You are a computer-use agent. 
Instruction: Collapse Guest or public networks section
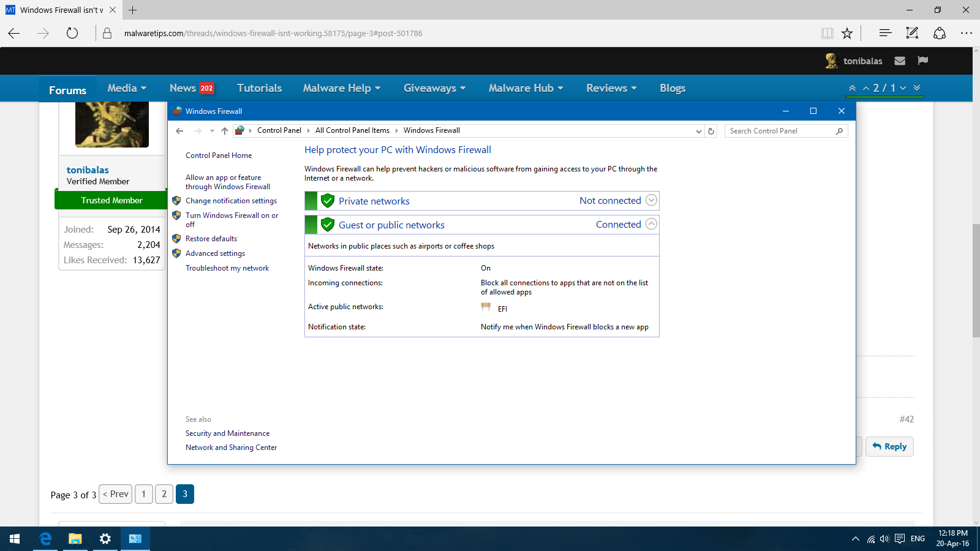(651, 224)
